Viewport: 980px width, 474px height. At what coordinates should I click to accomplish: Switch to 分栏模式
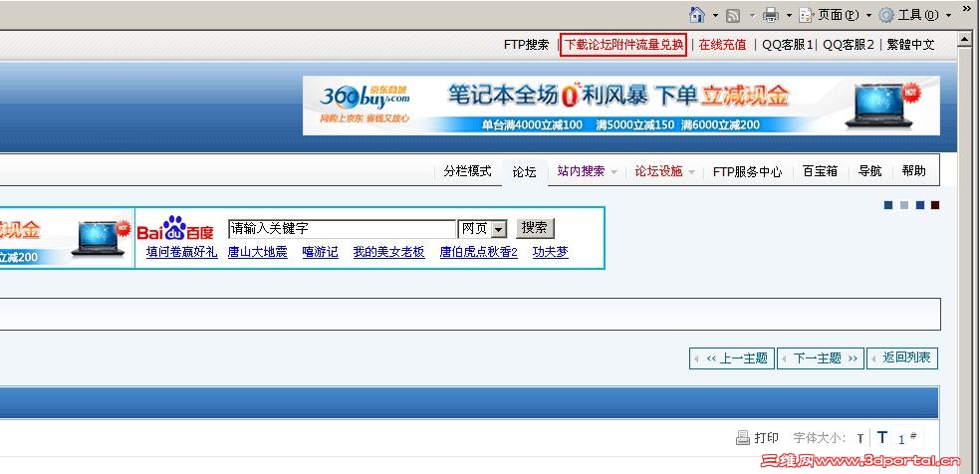[467, 171]
